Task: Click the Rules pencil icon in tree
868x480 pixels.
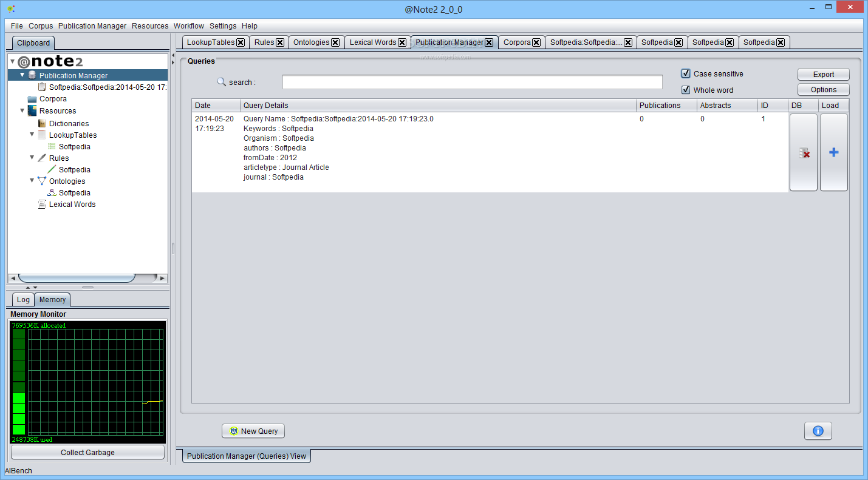Action: click(x=42, y=158)
